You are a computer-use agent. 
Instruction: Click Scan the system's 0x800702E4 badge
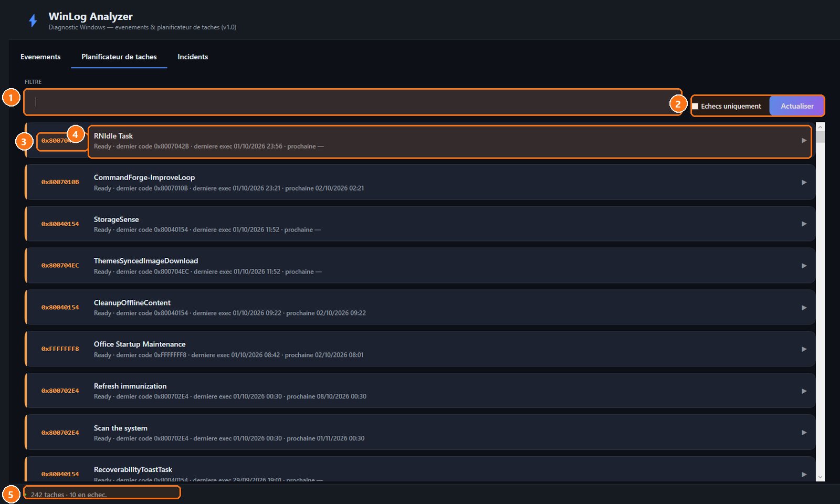tap(60, 433)
